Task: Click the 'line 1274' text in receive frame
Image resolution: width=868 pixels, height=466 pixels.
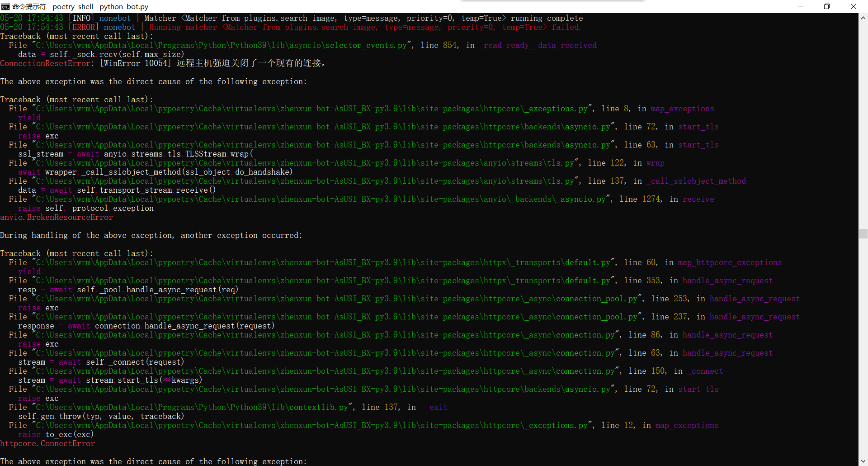Action: tap(640, 199)
